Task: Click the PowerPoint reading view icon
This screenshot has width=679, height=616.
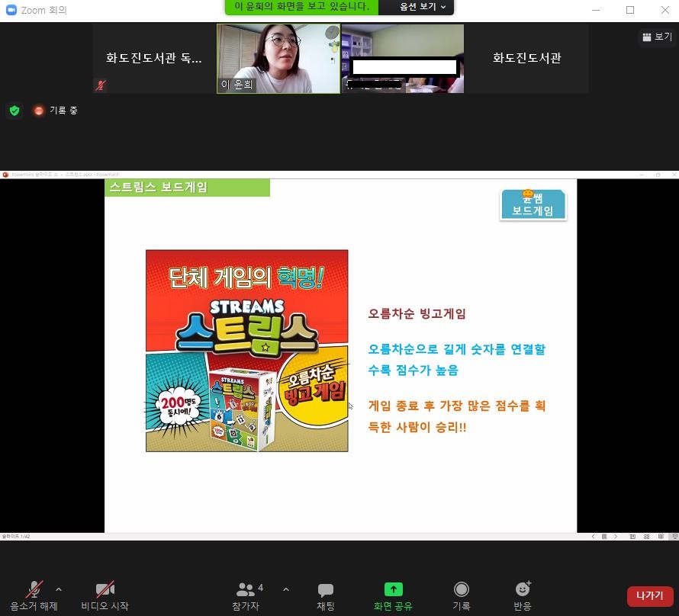Action: point(661,537)
